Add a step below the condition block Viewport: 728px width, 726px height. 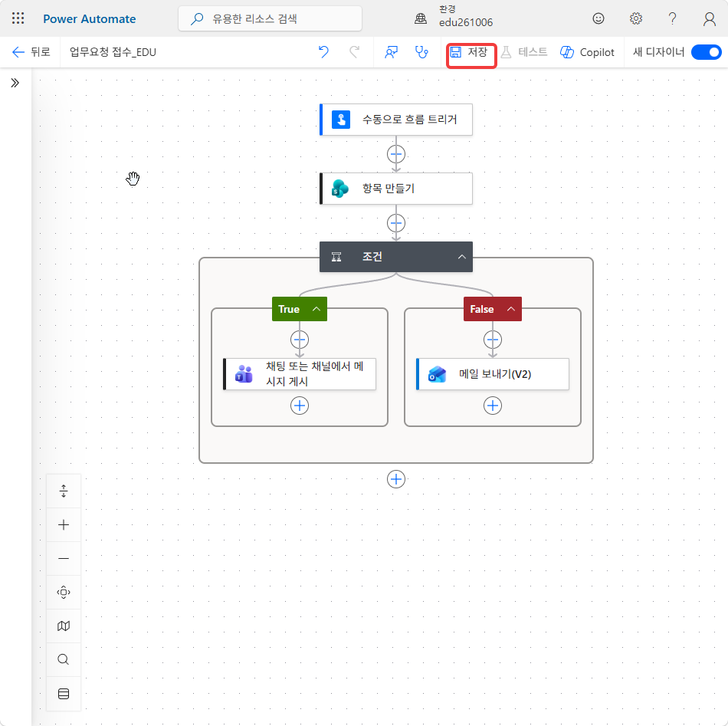396,479
